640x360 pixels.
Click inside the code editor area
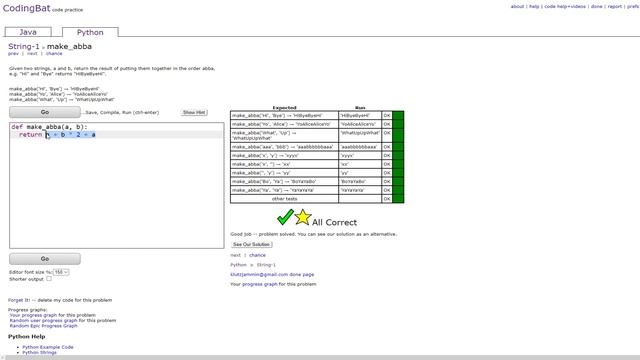pyautogui.click(x=117, y=185)
